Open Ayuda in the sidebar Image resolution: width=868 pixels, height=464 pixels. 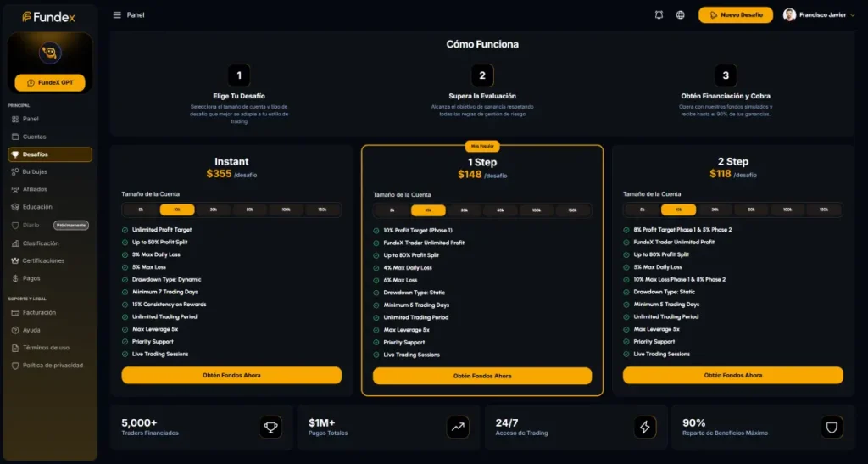[x=50, y=330]
